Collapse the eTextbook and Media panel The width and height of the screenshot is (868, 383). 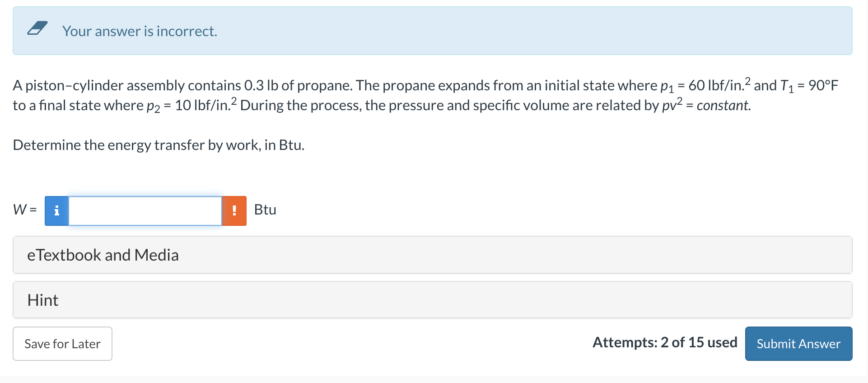[x=103, y=254]
